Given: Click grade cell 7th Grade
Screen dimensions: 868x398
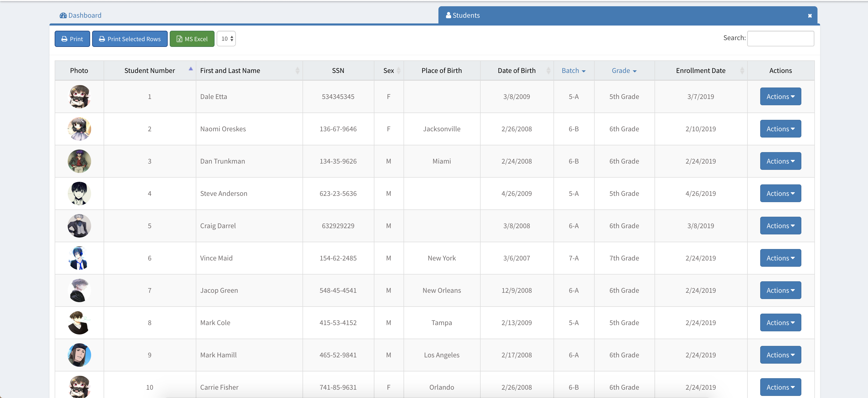Looking at the screenshot, I should click(624, 258).
